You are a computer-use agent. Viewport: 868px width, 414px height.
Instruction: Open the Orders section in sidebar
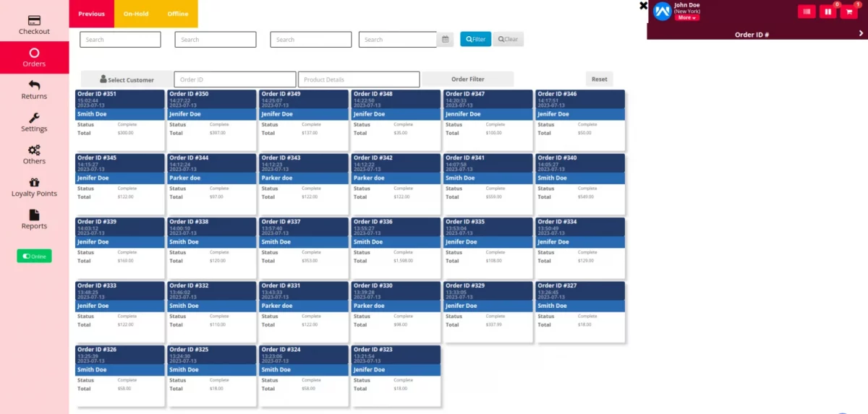point(34,57)
